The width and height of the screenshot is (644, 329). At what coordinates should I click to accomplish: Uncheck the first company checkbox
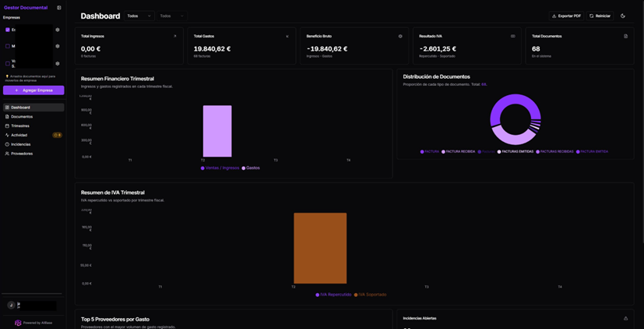pyautogui.click(x=8, y=30)
